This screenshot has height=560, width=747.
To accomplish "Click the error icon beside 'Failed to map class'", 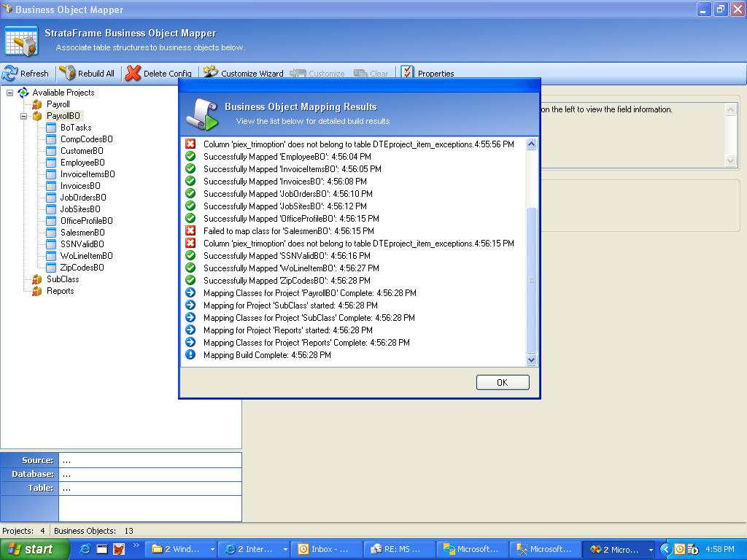I will point(190,230).
